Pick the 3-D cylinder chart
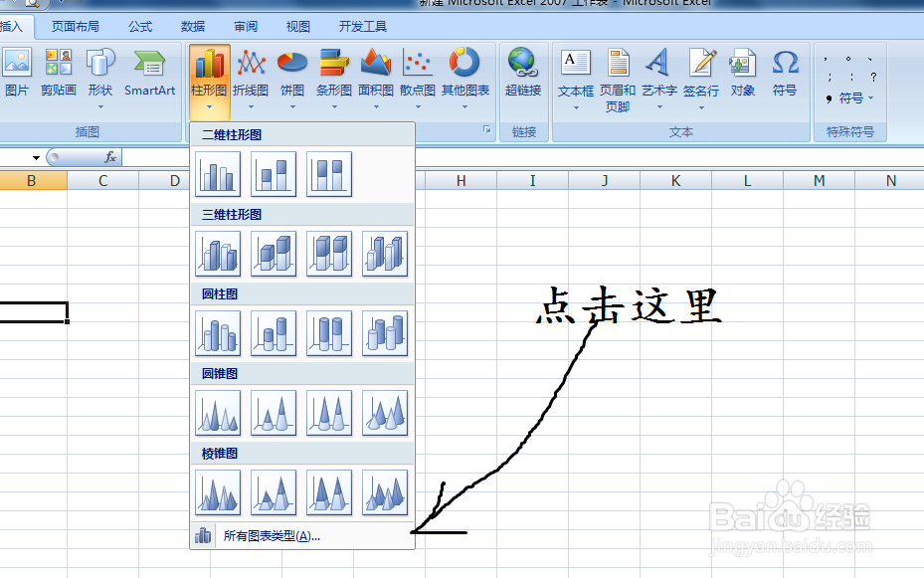This screenshot has width=924, height=578. coord(385,333)
